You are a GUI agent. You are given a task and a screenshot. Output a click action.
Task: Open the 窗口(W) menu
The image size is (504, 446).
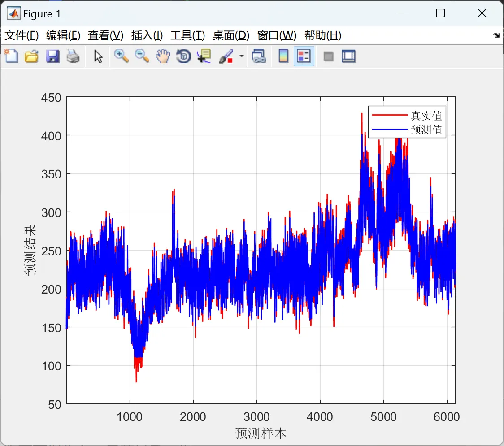coord(277,35)
